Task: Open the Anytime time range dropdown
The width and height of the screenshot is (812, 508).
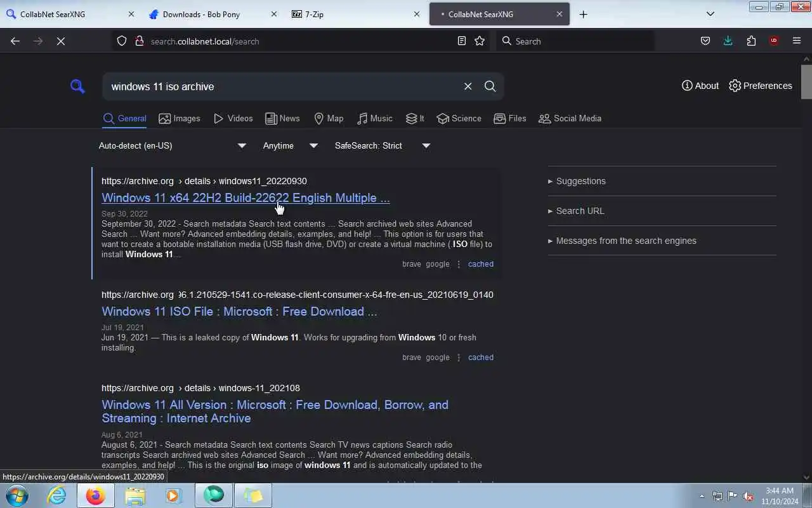Action: (291, 145)
